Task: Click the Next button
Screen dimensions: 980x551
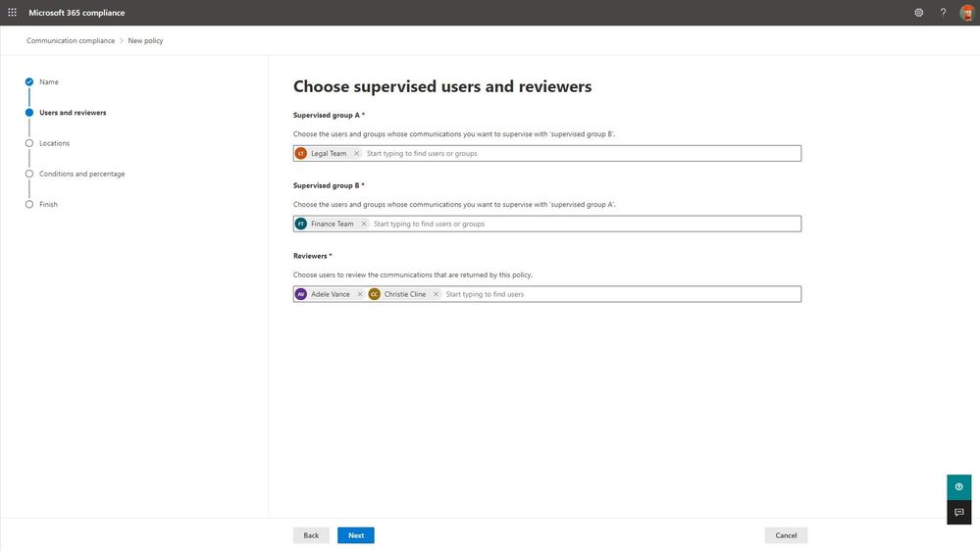Action: click(355, 535)
